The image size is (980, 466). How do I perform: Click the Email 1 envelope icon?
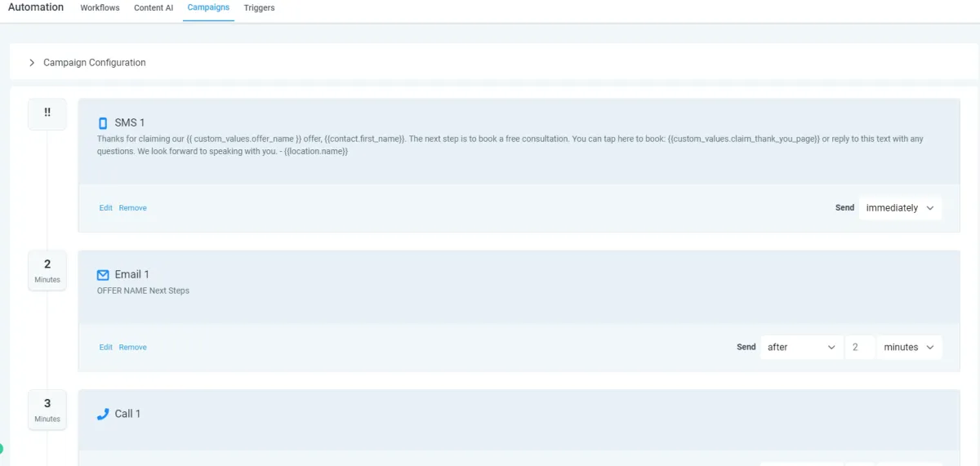tap(103, 275)
